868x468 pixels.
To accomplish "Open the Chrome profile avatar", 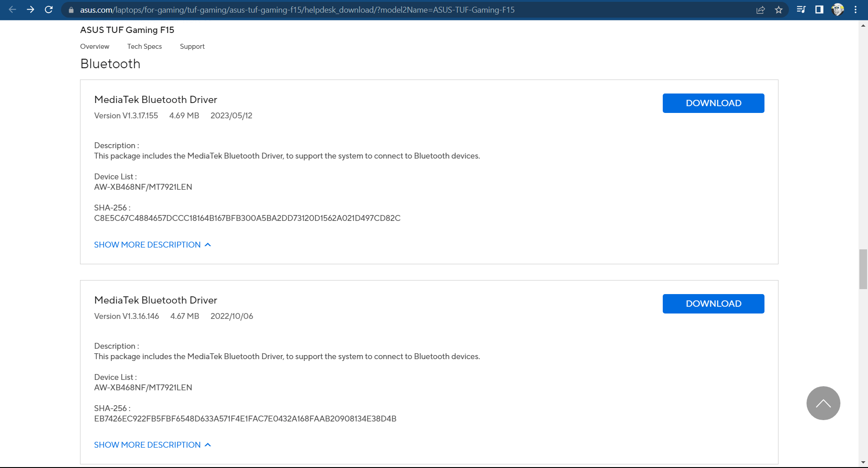I will pos(838,9).
